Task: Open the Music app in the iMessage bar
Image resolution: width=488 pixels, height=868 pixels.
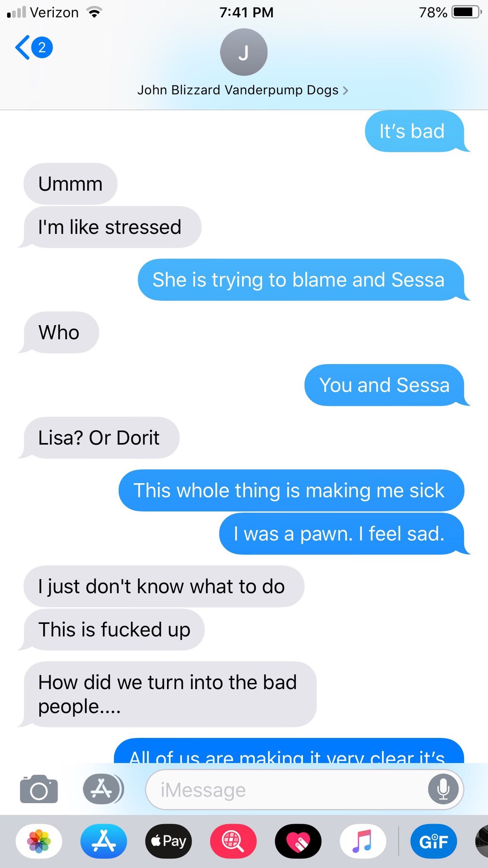Action: [x=363, y=841]
